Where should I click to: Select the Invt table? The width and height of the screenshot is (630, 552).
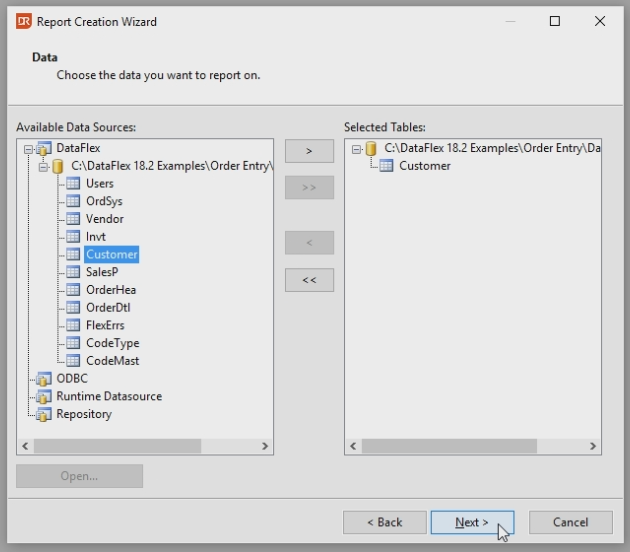pyautogui.click(x=96, y=237)
